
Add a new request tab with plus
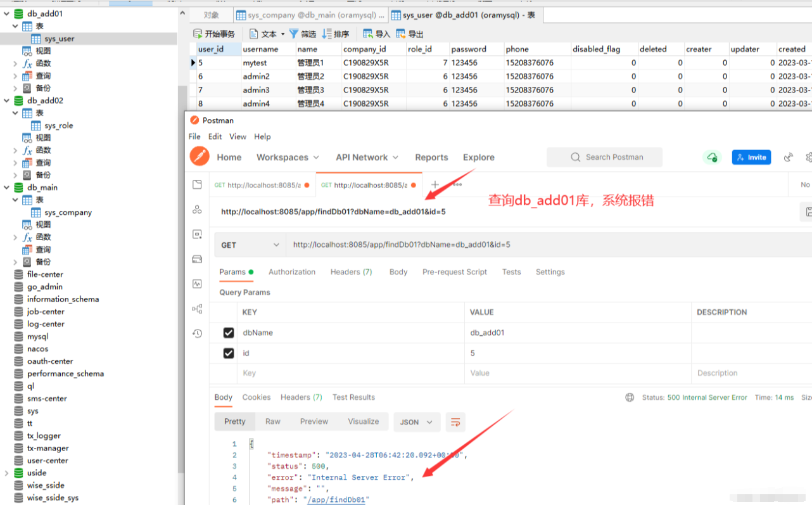[435, 184]
